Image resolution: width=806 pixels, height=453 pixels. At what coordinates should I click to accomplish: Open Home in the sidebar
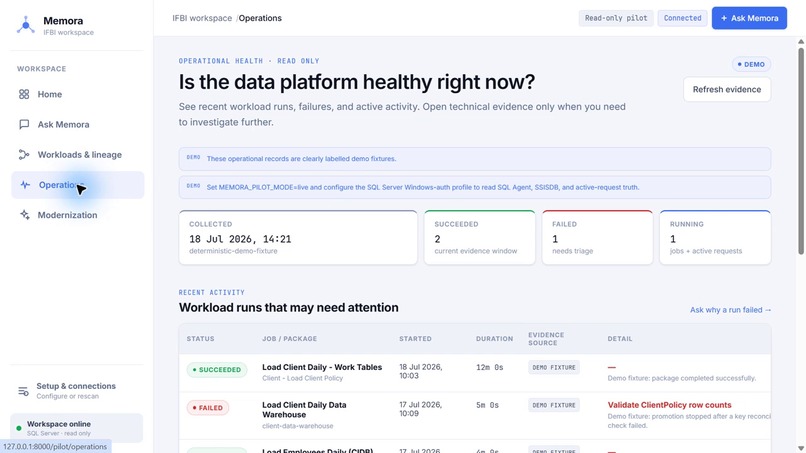78,94
